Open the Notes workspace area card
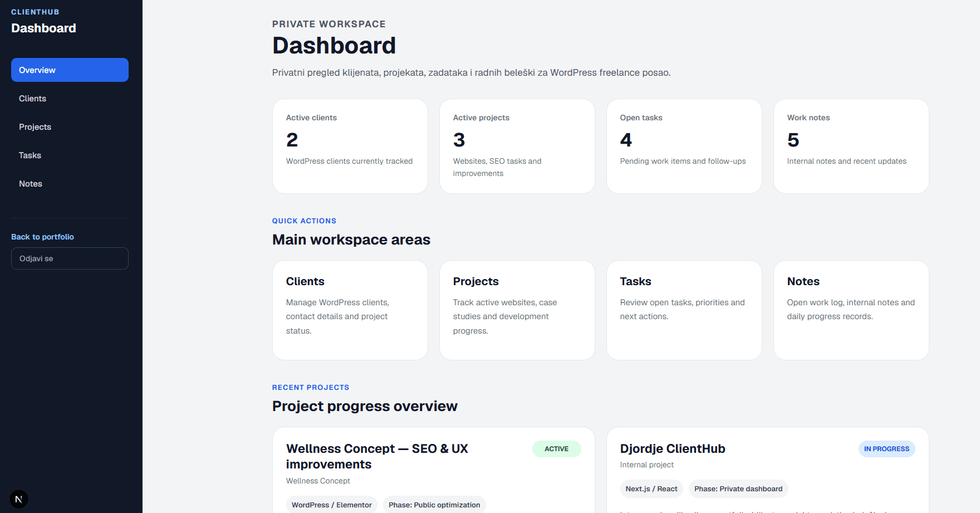980x513 pixels. [x=851, y=310]
